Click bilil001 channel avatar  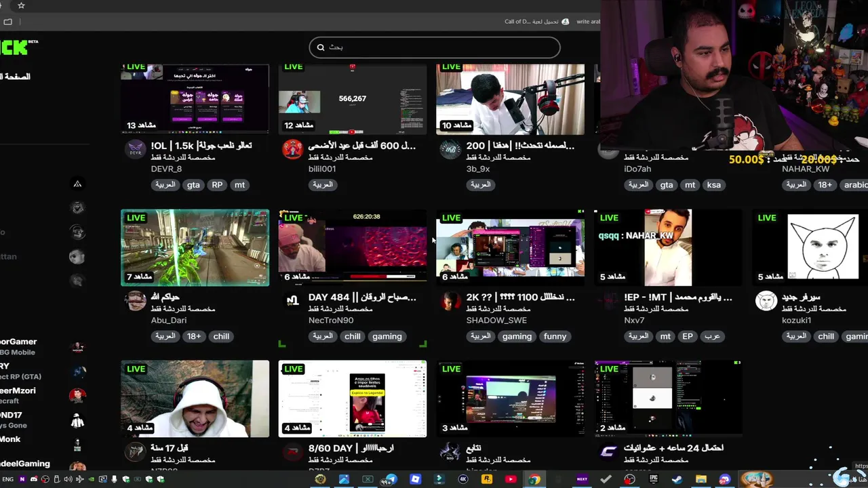click(x=292, y=150)
